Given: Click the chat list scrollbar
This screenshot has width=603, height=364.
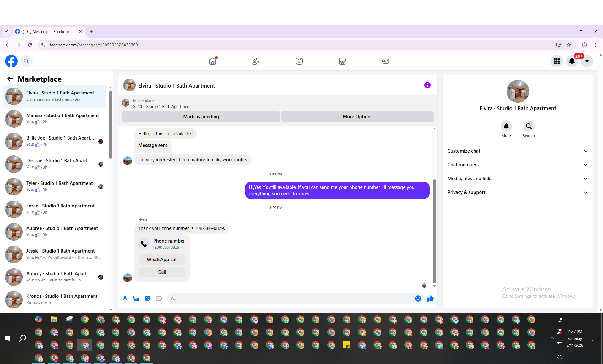Looking at the screenshot, I should tap(111, 125).
